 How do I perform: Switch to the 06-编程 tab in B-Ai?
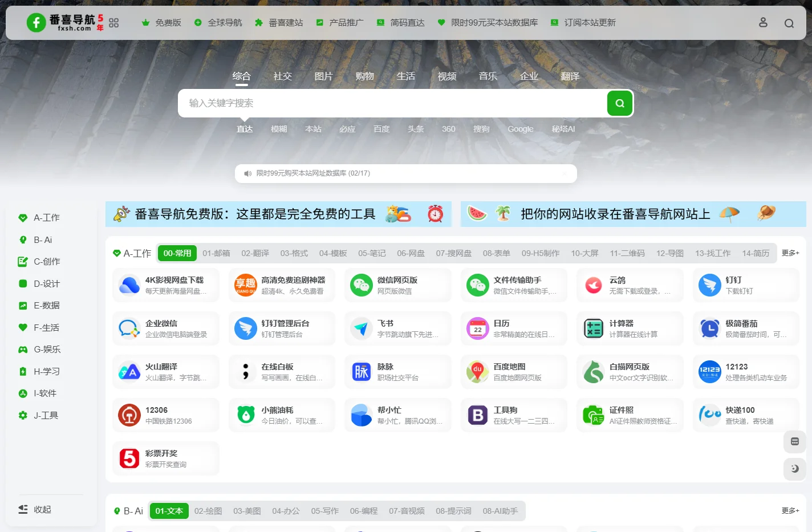(364, 511)
